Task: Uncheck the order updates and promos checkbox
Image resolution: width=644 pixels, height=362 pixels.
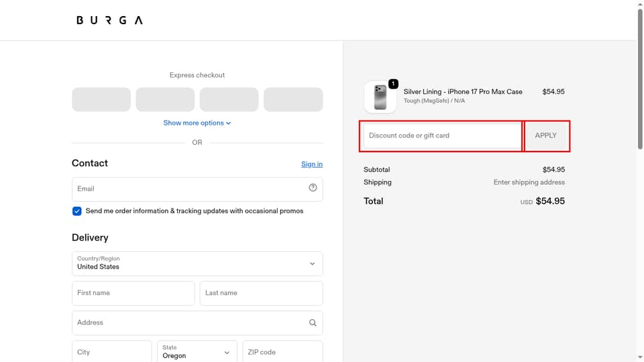Action: [76, 211]
